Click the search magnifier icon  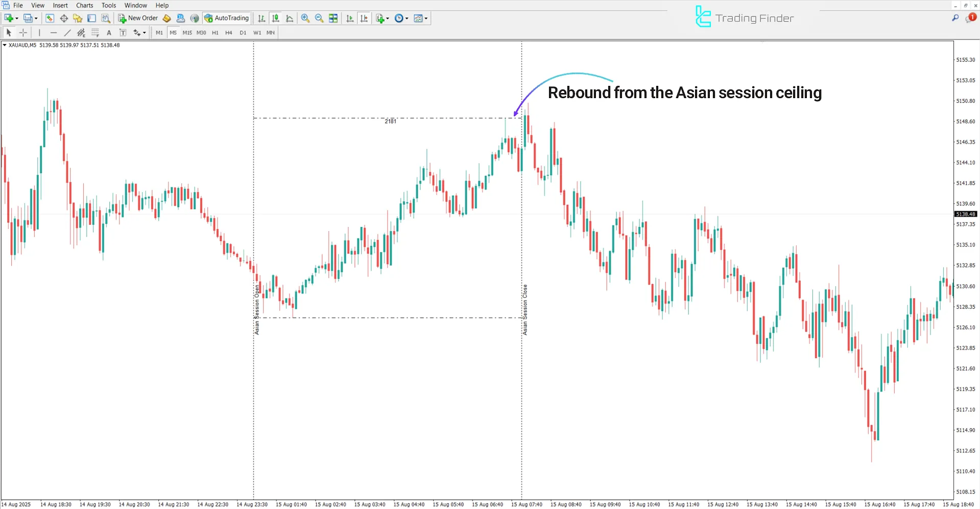click(955, 18)
